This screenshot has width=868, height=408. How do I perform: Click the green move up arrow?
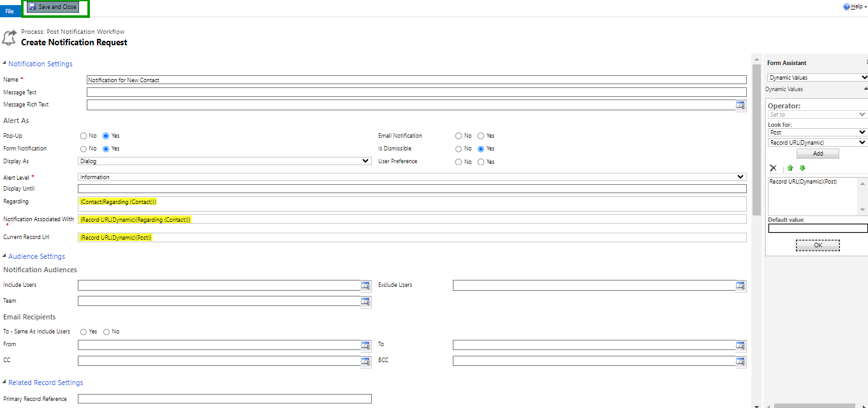tap(790, 168)
